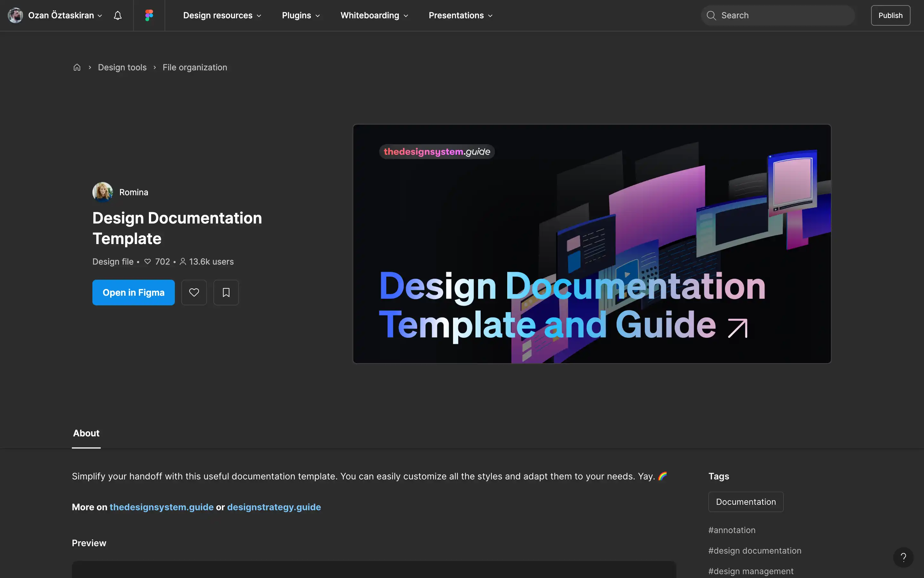Click the Romina author name
Screen dimensions: 924x578
point(134,192)
